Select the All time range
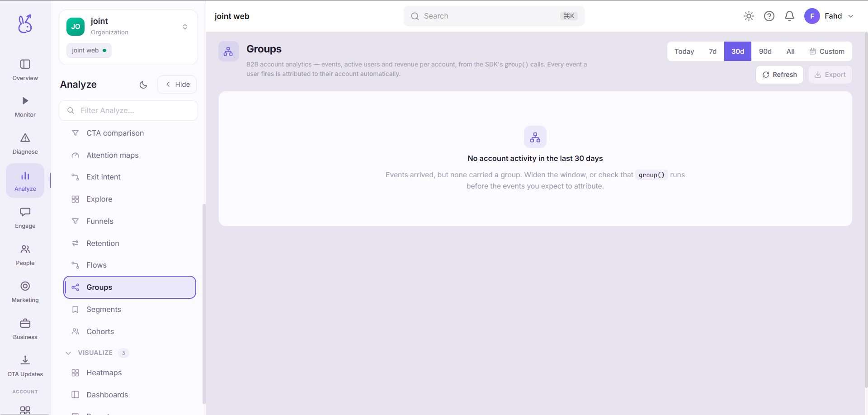 click(x=791, y=52)
